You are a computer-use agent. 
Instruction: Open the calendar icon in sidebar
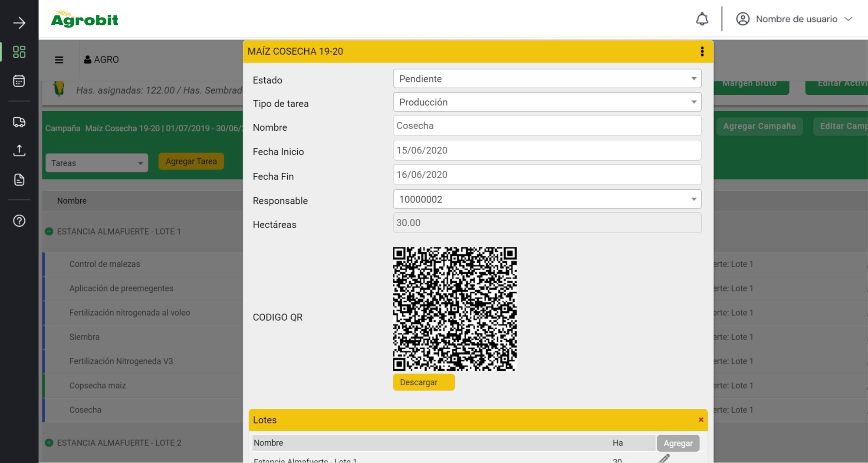tap(19, 81)
